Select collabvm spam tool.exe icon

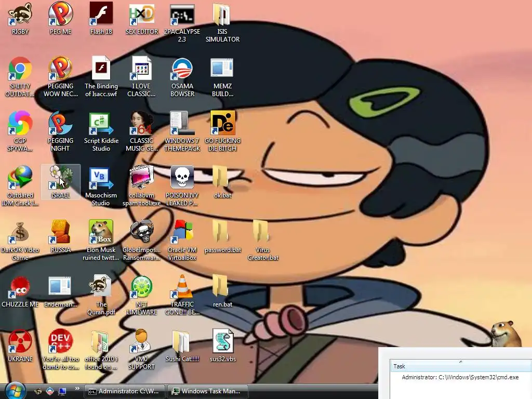(141, 178)
